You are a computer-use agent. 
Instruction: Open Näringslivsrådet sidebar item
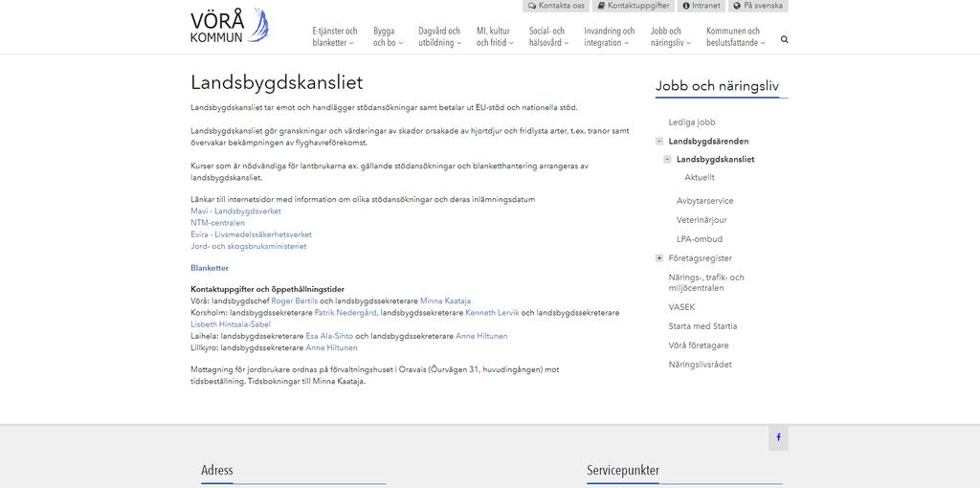(x=700, y=365)
